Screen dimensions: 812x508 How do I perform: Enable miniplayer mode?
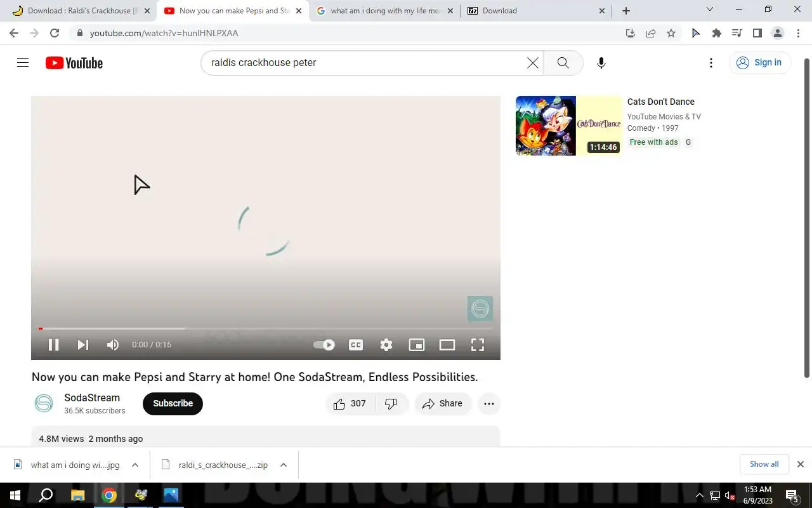tap(417, 345)
